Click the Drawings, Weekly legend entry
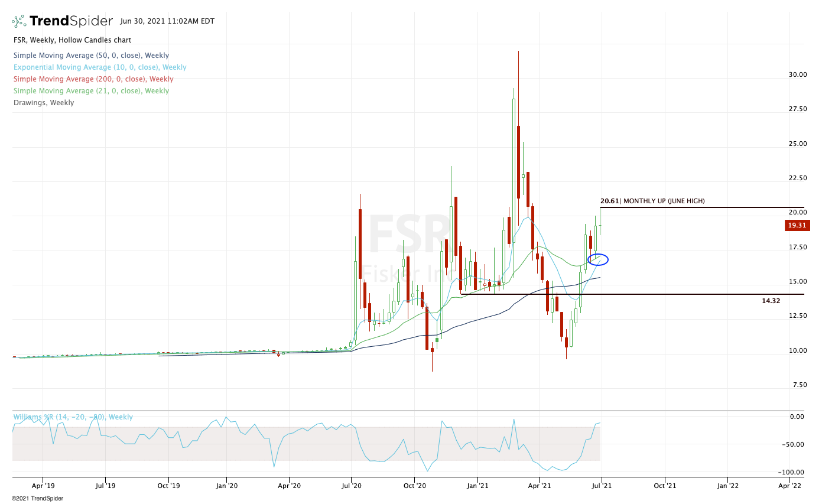The width and height of the screenshot is (822, 504). (x=44, y=103)
